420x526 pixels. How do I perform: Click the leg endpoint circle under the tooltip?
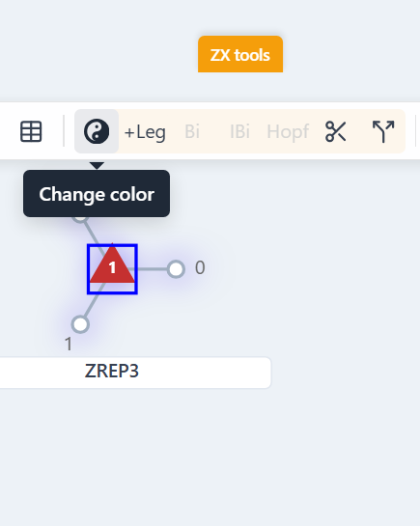pyautogui.click(x=80, y=219)
